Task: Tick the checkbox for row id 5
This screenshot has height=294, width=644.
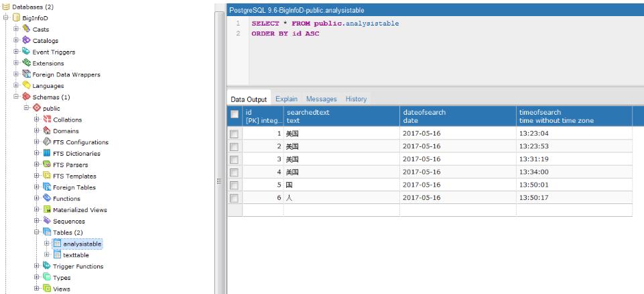Action: (234, 185)
